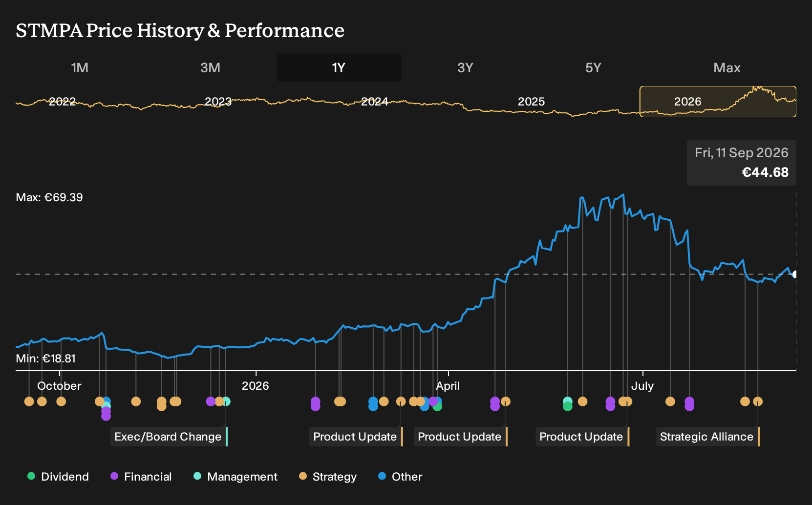
Task: Click the July axis label
Action: [x=642, y=386]
